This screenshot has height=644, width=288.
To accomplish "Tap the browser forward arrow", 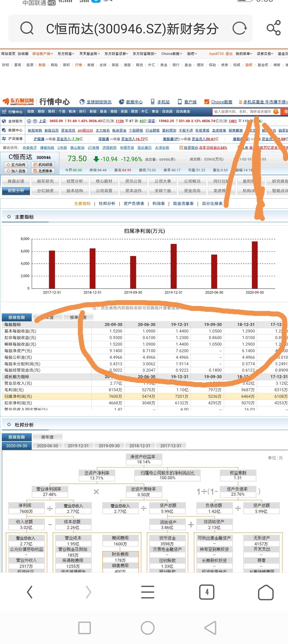I will [x=88, y=592].
